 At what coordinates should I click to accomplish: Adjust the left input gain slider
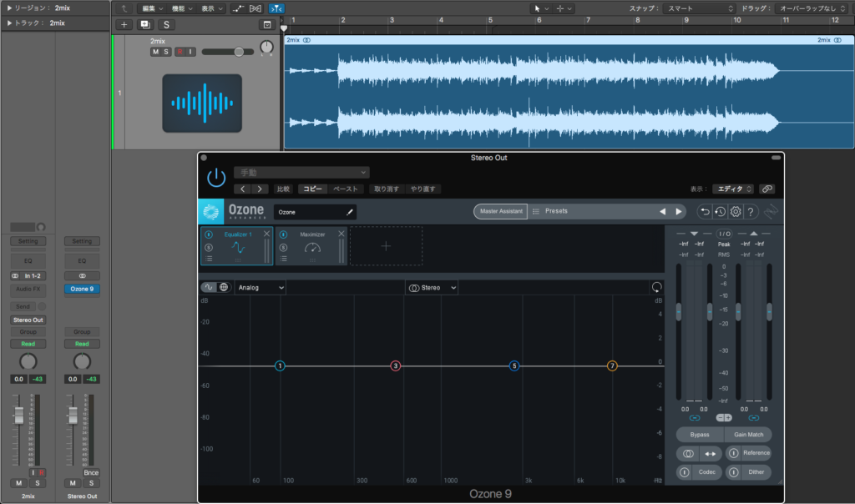click(x=679, y=312)
